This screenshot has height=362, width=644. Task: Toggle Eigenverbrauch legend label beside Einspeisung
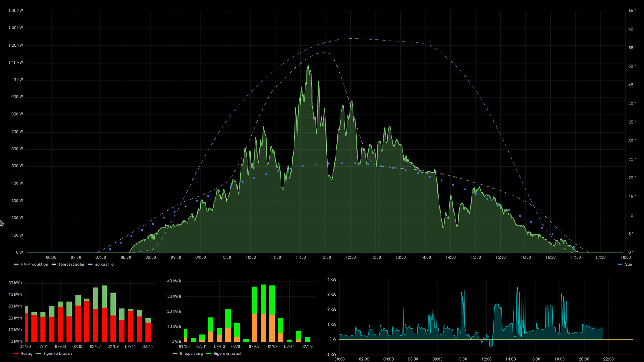[228, 354]
